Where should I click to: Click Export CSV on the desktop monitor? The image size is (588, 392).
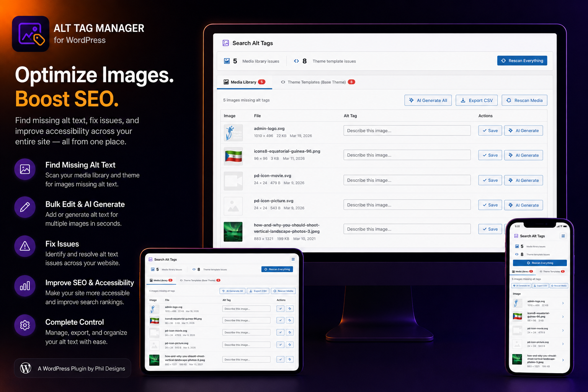[x=477, y=100]
